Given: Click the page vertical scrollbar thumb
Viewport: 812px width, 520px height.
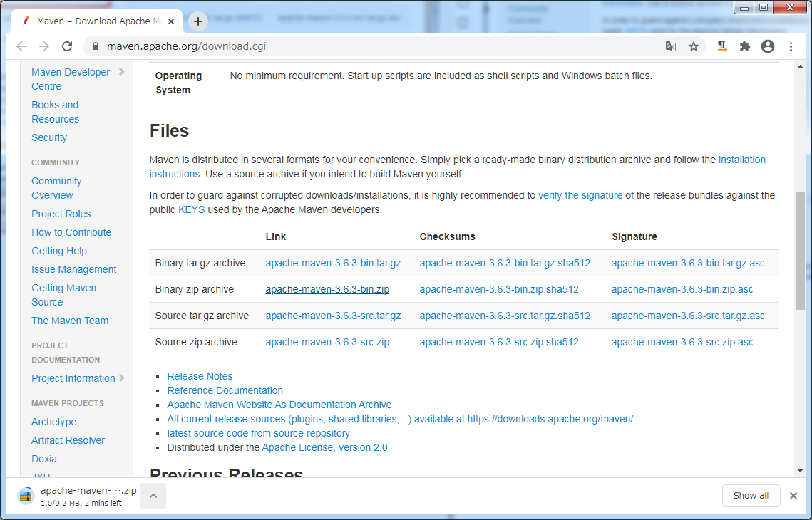Looking at the screenshot, I should (x=800, y=251).
